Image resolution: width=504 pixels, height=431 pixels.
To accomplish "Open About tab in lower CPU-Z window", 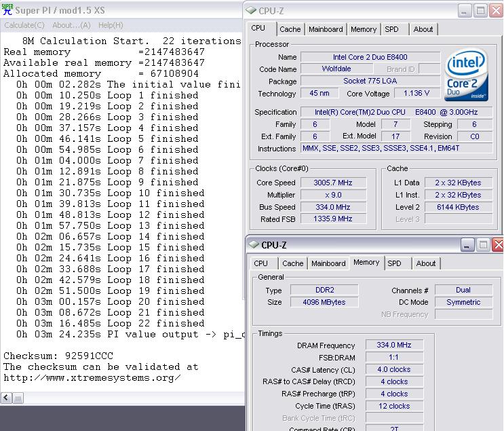I will [425, 263].
